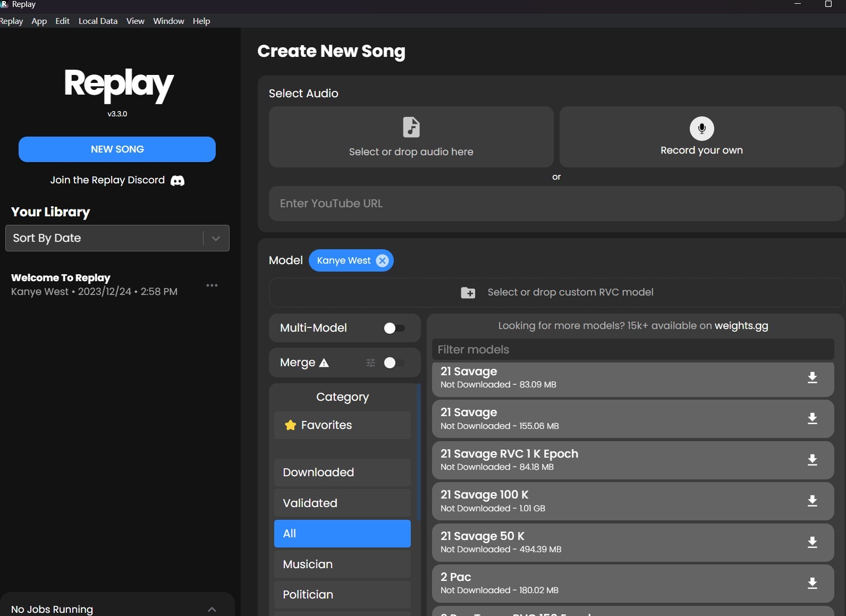
Task: Toggle the Merge switch
Action: click(394, 362)
